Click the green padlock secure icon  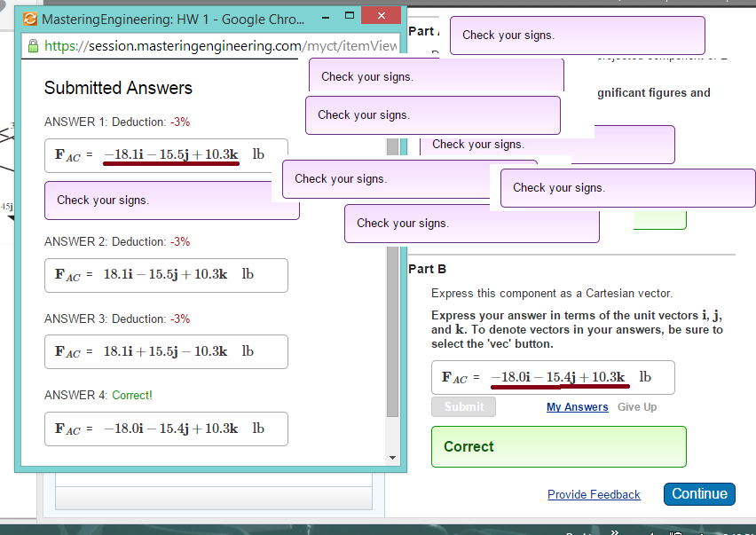coord(33,46)
